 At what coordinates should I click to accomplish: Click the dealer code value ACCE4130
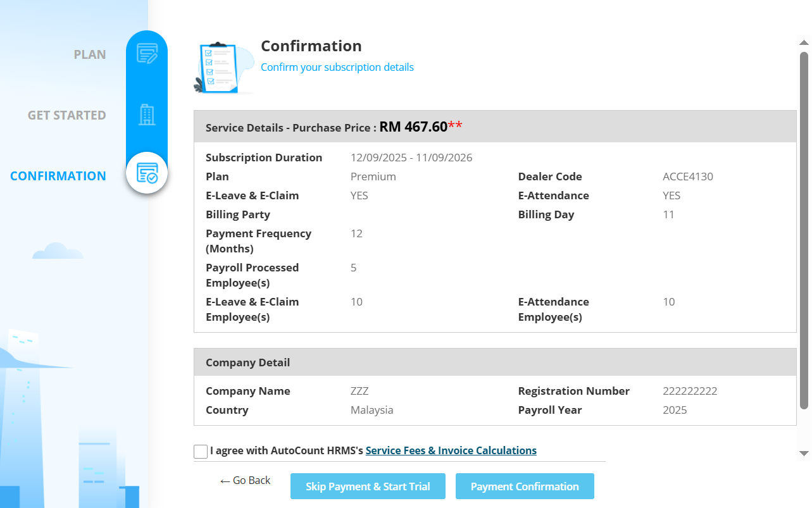[687, 177]
